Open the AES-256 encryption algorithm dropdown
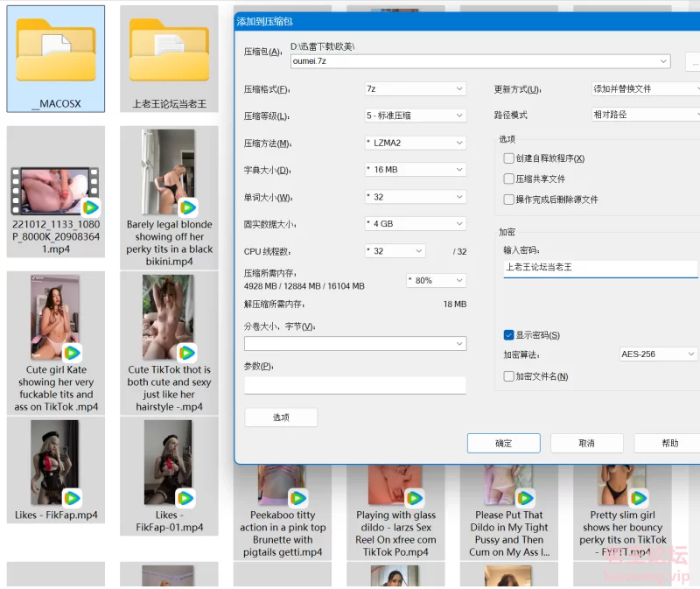Viewport: 700px width, 589px height. (x=658, y=354)
